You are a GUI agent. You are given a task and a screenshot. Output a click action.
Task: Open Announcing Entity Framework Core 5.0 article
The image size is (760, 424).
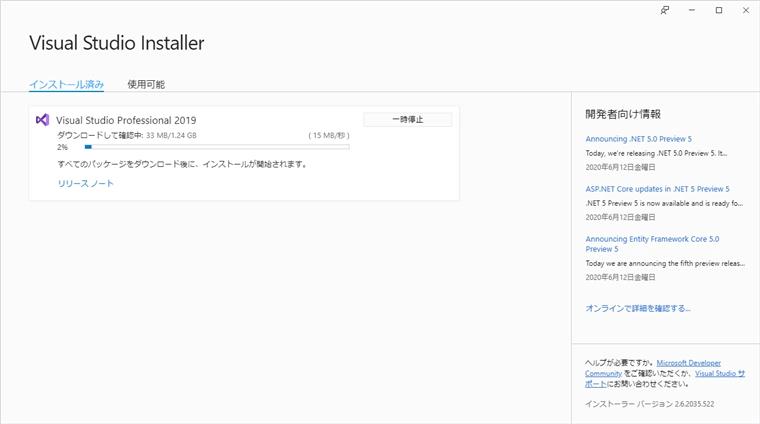pos(652,244)
